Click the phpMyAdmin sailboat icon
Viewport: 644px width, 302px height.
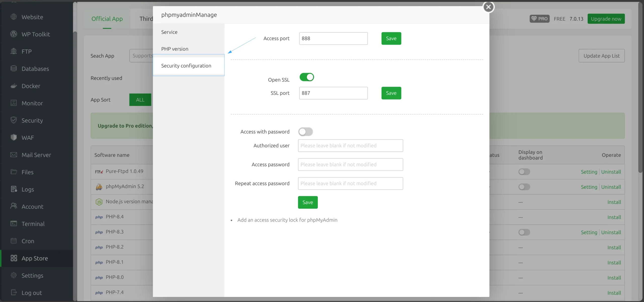click(99, 187)
